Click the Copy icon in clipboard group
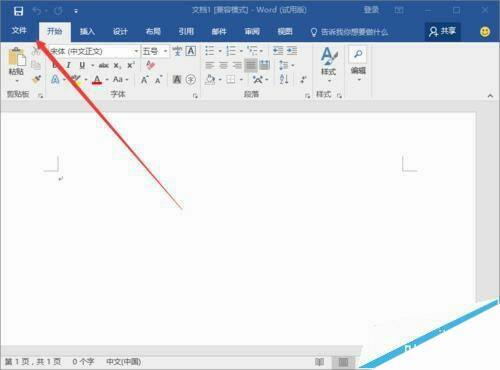The width and height of the screenshot is (500, 370). coord(36,65)
